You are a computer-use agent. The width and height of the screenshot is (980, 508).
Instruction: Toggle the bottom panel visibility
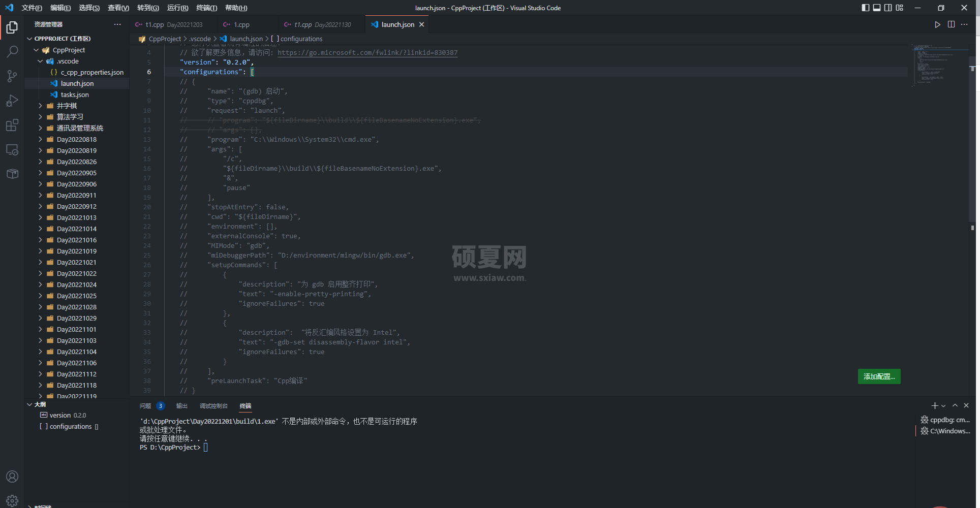[877, 8]
